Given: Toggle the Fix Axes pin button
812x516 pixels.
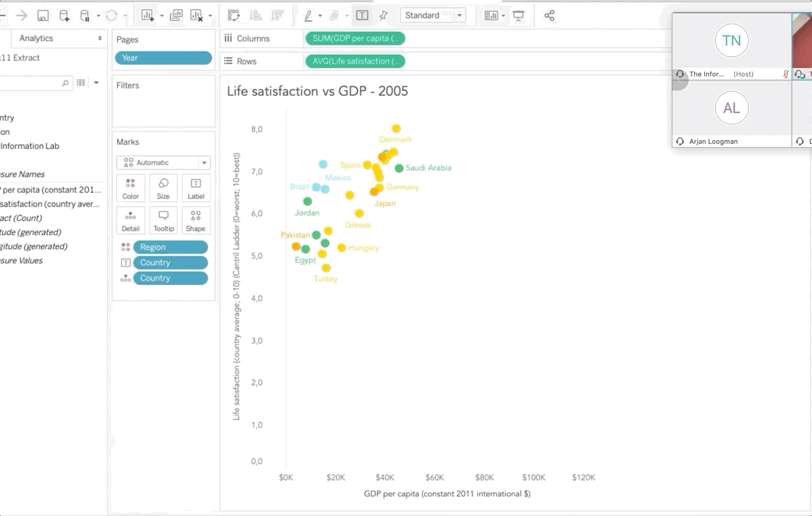Looking at the screenshot, I should pyautogui.click(x=383, y=15).
